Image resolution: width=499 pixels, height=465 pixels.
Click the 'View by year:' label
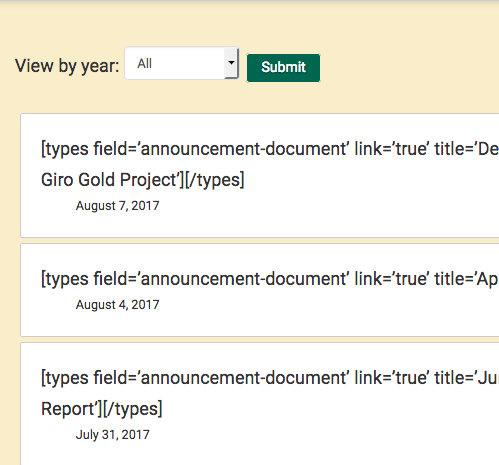coord(67,66)
